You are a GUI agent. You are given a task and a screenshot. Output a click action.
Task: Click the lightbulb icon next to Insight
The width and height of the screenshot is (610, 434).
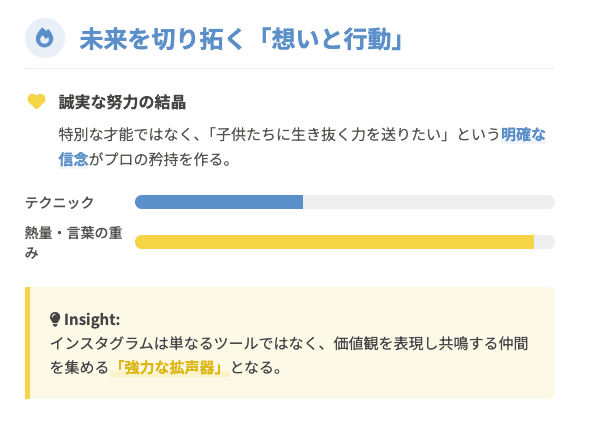click(55, 319)
